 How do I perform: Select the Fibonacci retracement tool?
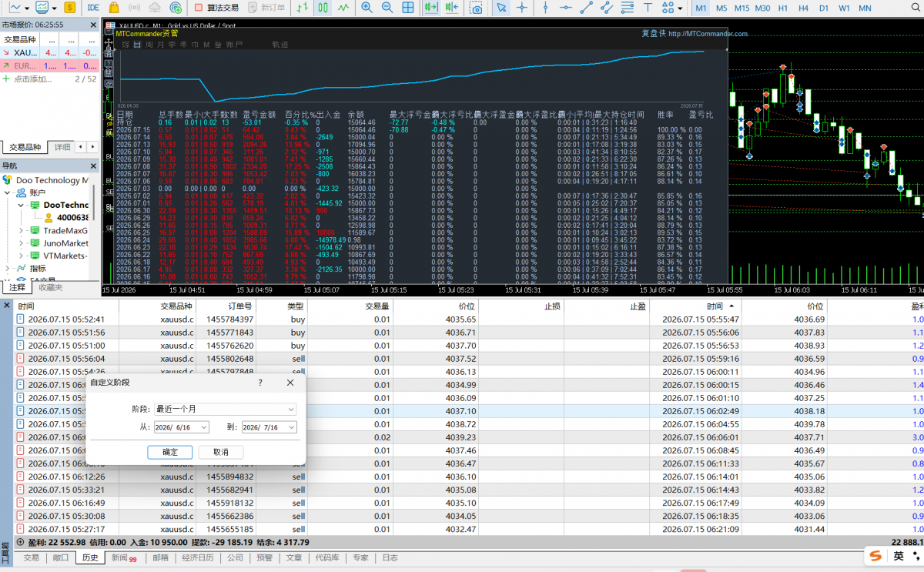(628, 8)
